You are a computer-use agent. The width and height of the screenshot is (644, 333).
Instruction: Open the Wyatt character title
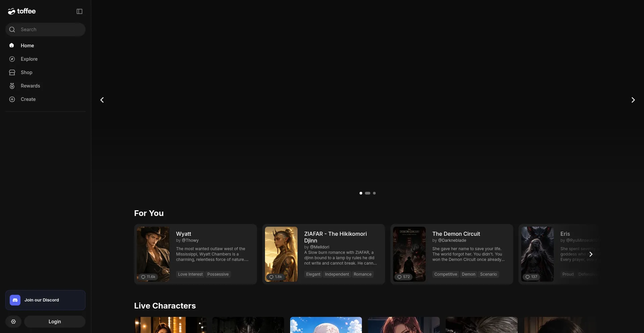(x=183, y=234)
